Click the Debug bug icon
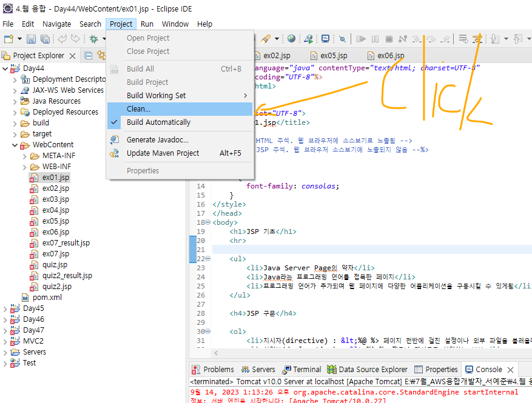The image size is (532, 403). 93,39
